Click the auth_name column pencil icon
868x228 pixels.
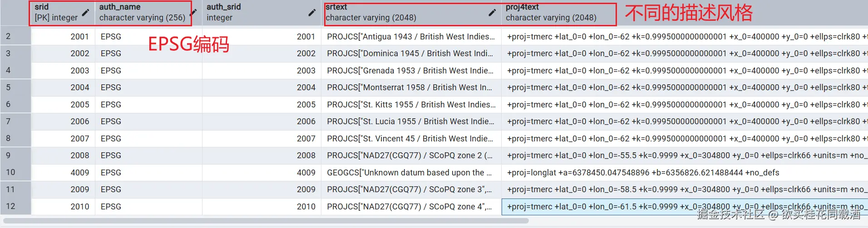pos(194,12)
